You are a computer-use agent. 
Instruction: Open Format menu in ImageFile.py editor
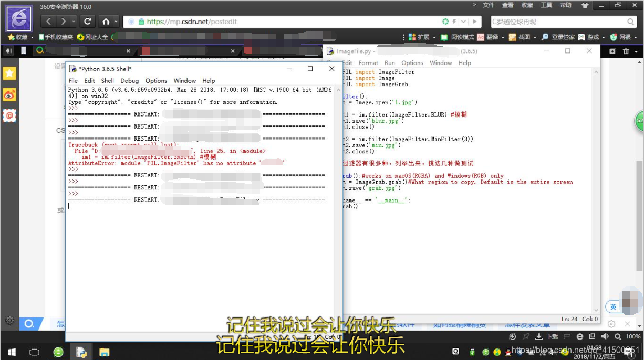(x=368, y=63)
